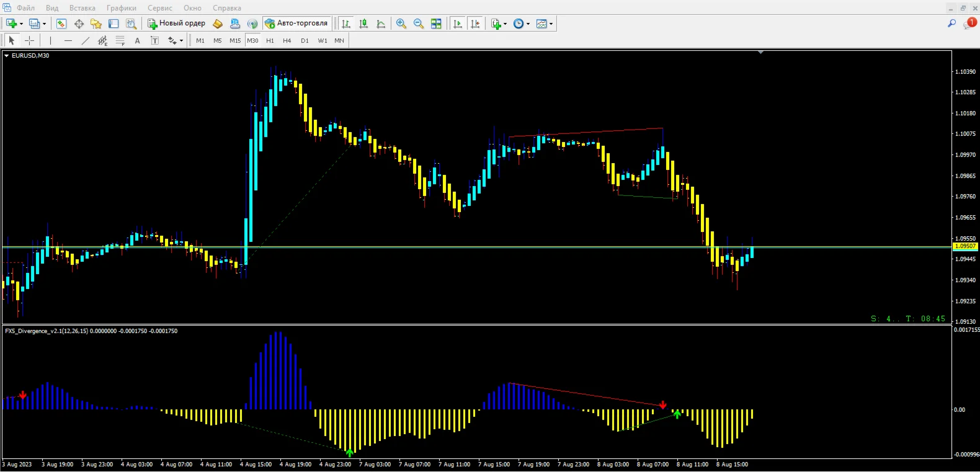980x472 pixels.
Task: Toggle the Авто-торговля button
Action: 296,24
